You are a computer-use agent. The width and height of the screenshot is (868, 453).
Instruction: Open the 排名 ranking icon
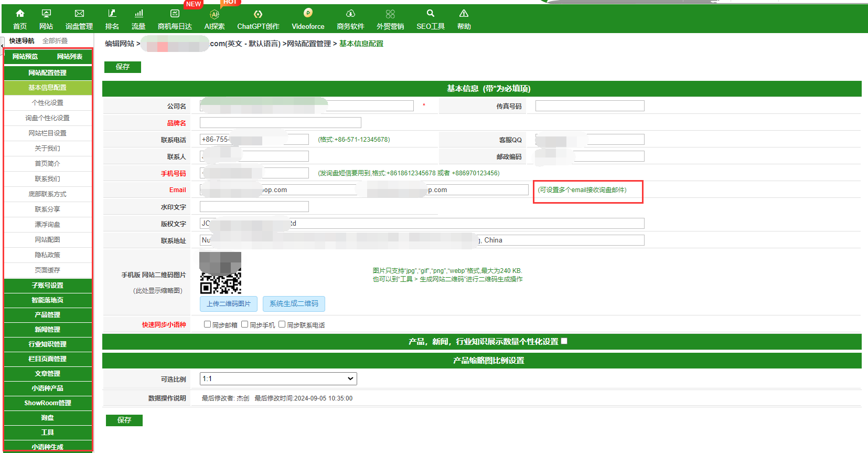click(112, 14)
